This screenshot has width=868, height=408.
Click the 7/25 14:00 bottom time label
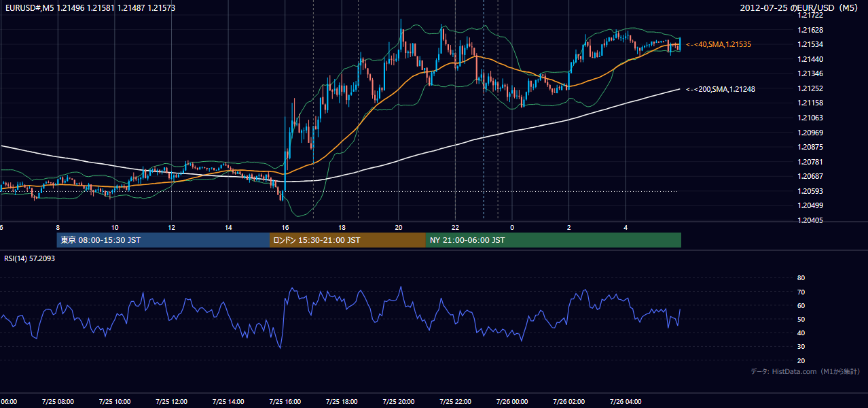coord(228,401)
